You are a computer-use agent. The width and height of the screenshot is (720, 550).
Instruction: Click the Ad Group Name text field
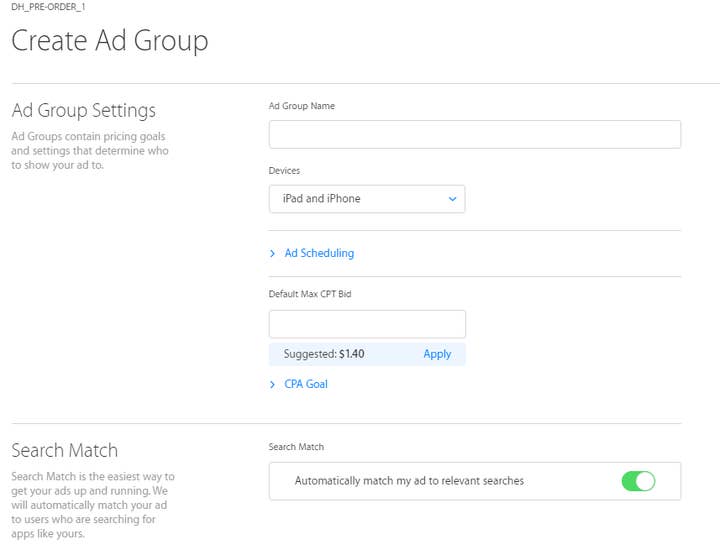475,135
